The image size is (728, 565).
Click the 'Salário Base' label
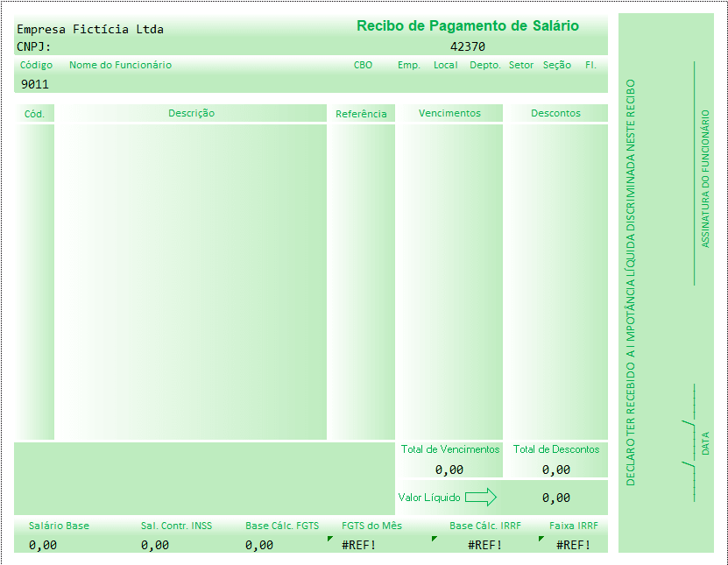point(59,526)
